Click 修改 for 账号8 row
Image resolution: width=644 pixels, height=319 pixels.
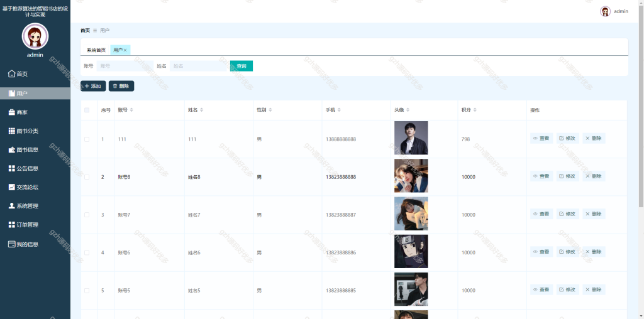[568, 176]
